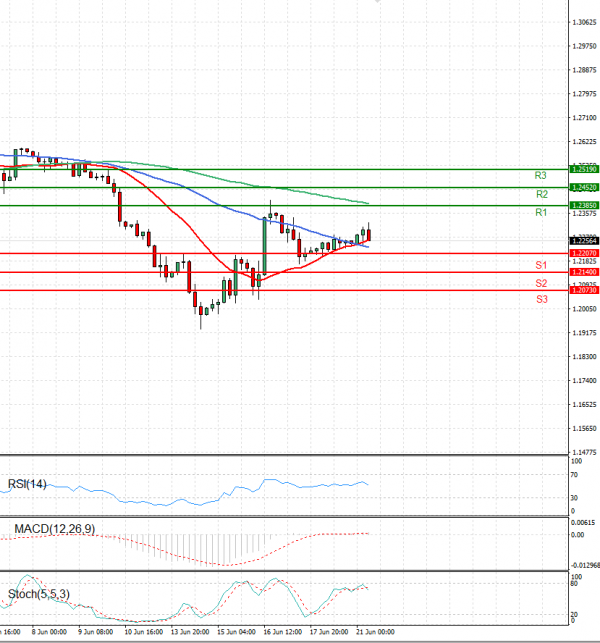Click the R1 resistance label

(x=541, y=212)
